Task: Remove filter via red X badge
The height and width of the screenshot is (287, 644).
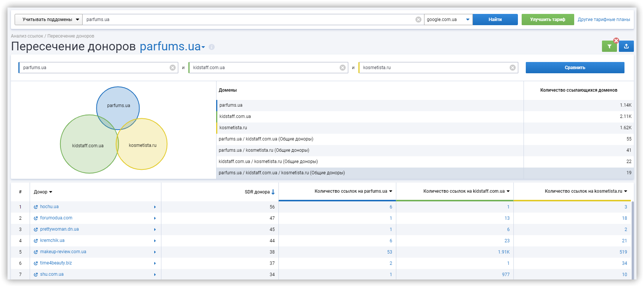Action: click(x=616, y=41)
